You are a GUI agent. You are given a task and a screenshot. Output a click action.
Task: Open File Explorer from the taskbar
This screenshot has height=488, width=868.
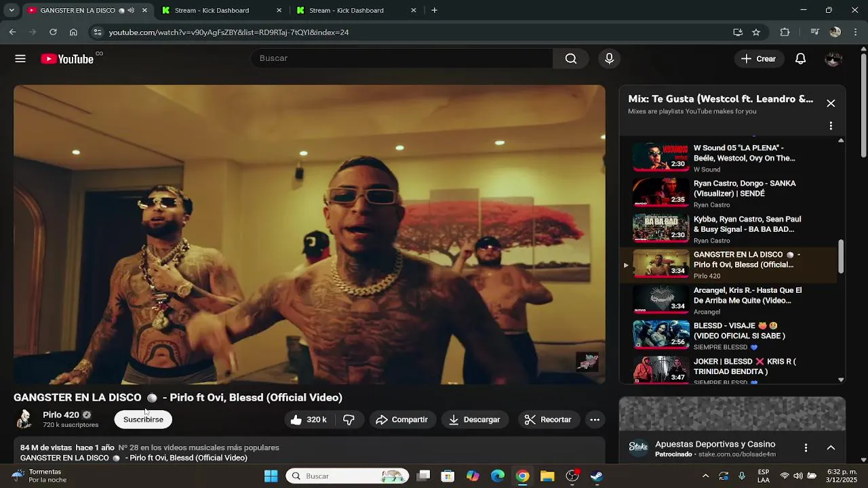(x=547, y=476)
